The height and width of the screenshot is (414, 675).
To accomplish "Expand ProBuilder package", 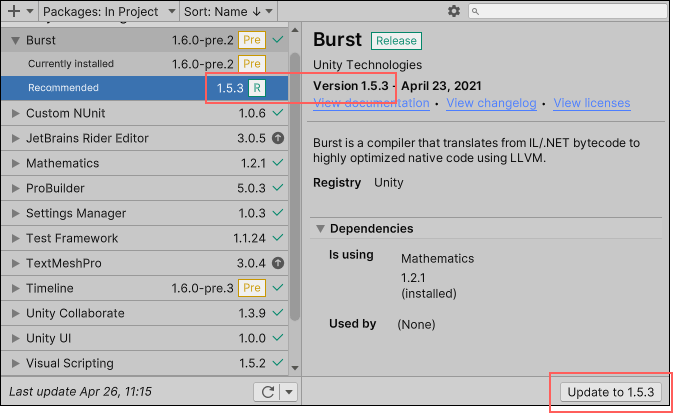I will (15, 188).
